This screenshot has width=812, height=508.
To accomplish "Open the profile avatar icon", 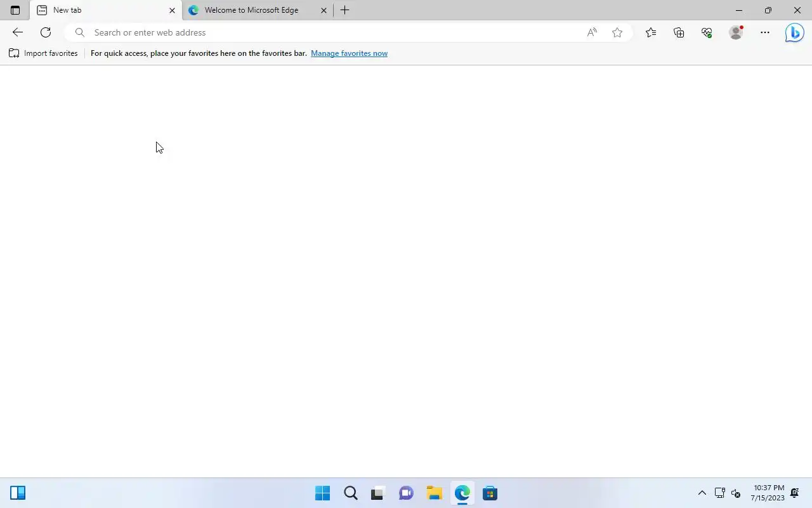I will click(x=736, y=32).
